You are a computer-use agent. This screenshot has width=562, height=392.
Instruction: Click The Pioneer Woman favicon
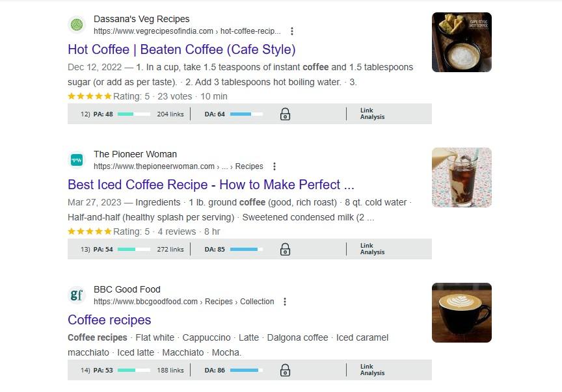[x=77, y=160]
